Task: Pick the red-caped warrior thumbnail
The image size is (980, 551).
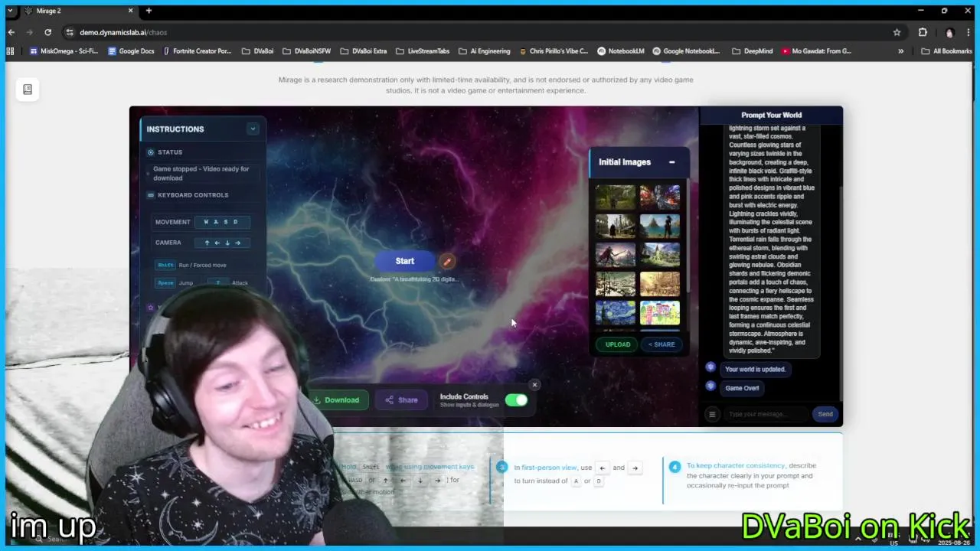Action: [616, 255]
